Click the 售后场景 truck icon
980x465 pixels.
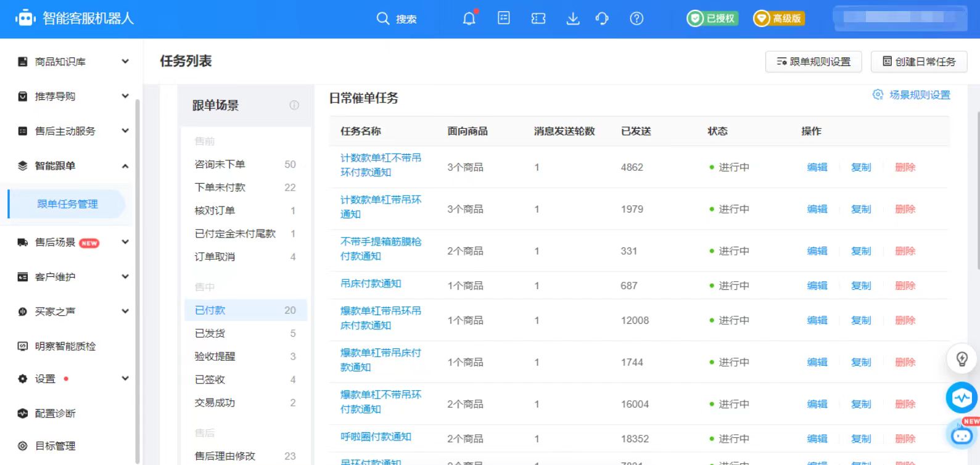click(23, 242)
